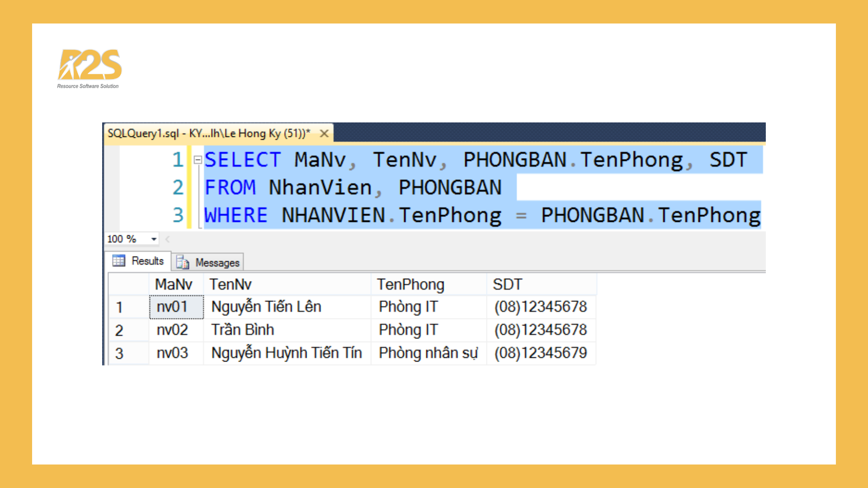Click the left scroll arrow beside zoom control
The width and height of the screenshot is (868, 488).
[x=167, y=239]
